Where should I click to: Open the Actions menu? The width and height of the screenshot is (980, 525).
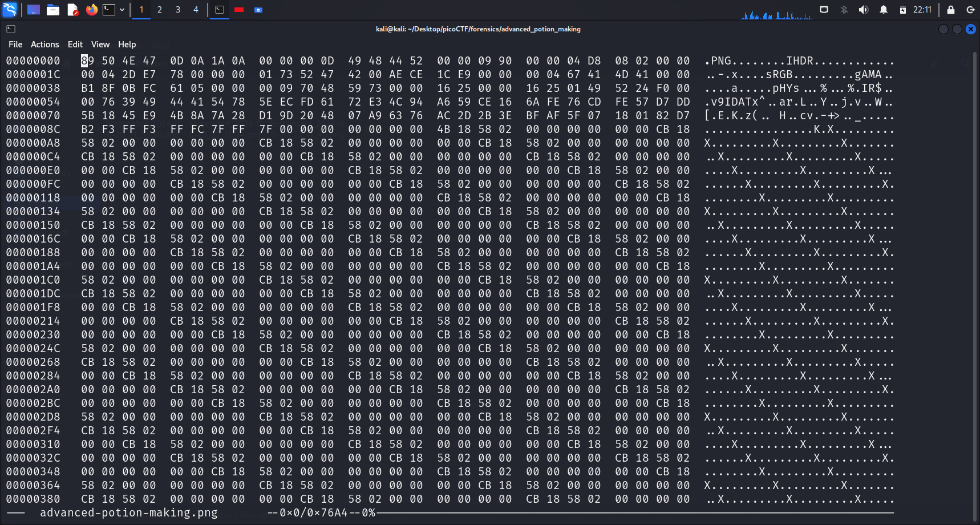click(44, 45)
